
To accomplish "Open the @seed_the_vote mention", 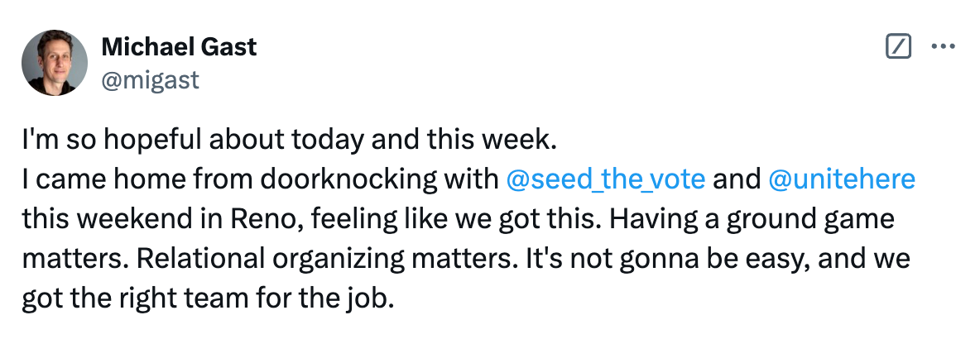I will (x=604, y=180).
